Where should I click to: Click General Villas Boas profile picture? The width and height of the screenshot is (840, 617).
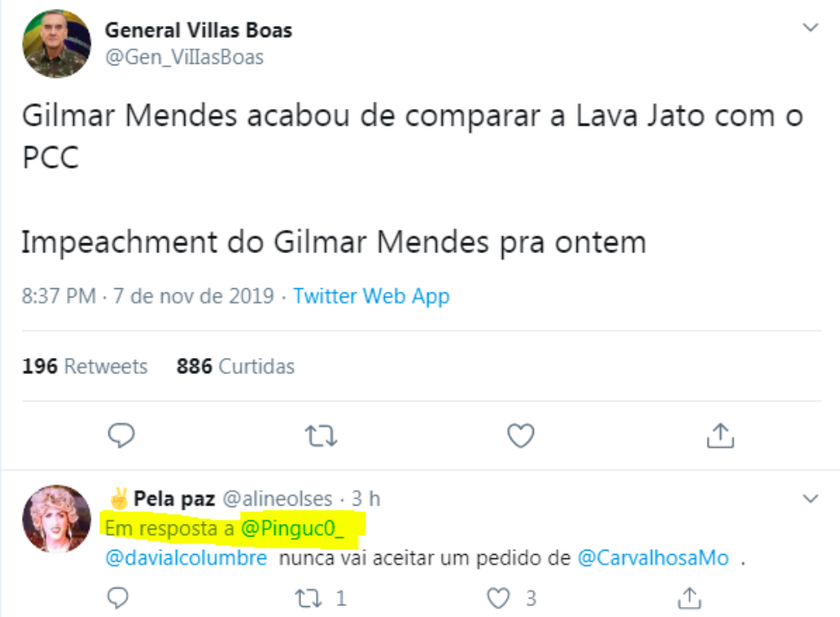[x=56, y=44]
